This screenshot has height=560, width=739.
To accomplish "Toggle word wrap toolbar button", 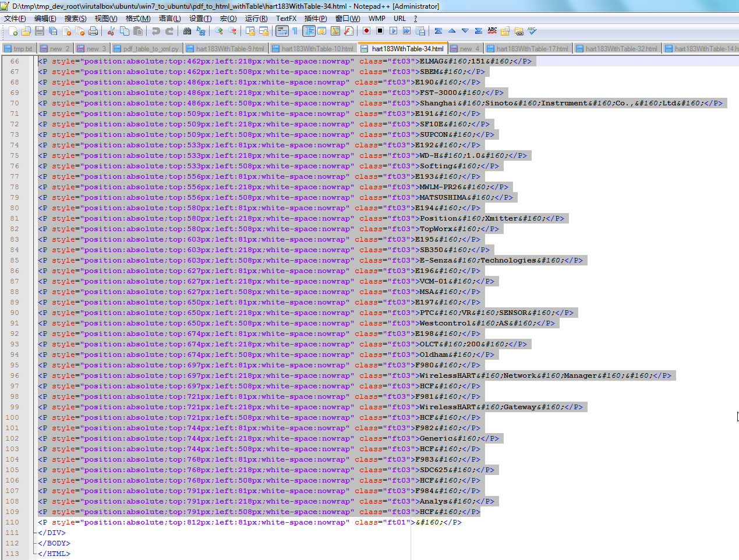I will point(282,31).
